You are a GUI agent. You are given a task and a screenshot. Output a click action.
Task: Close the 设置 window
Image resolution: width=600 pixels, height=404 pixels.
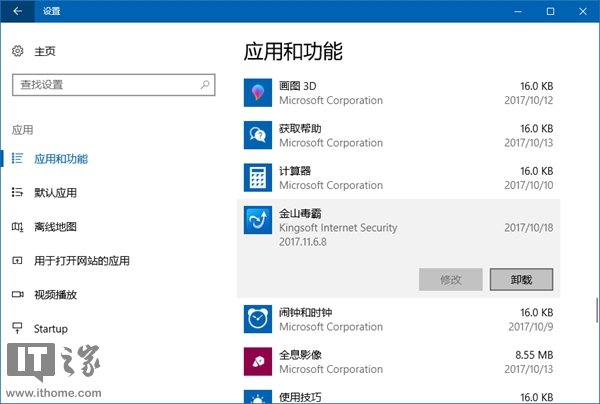tap(583, 11)
